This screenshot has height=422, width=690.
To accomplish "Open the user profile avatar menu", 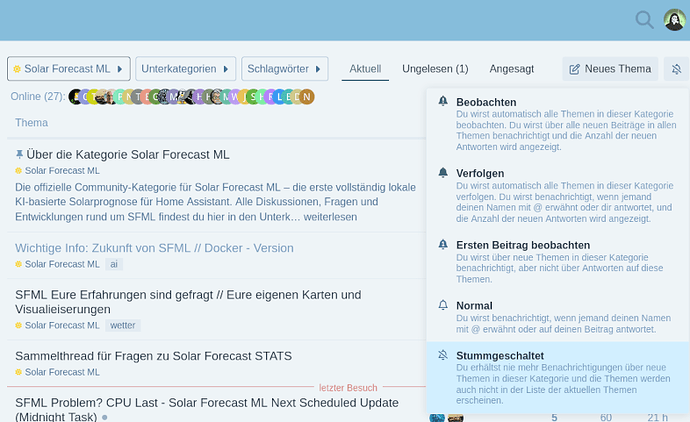I will pyautogui.click(x=674, y=20).
